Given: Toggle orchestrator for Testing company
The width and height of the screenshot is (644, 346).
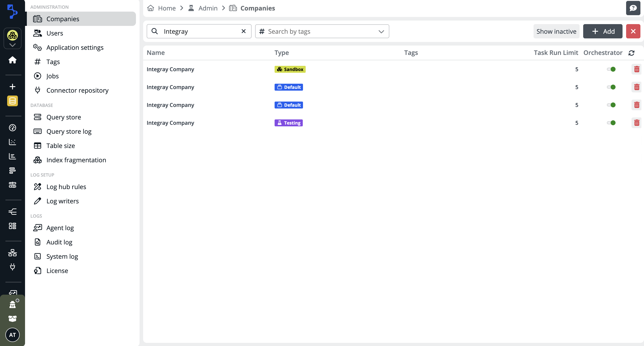Looking at the screenshot, I should click(611, 123).
